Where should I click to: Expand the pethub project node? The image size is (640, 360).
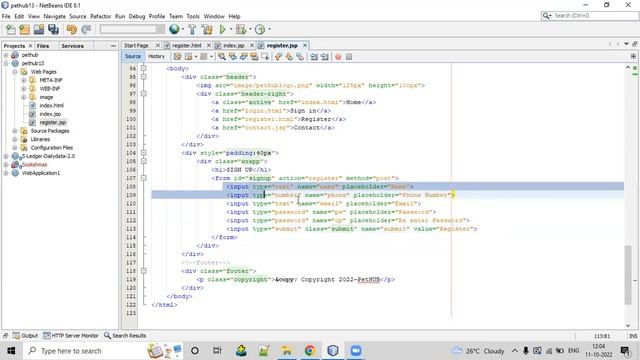click(6, 55)
